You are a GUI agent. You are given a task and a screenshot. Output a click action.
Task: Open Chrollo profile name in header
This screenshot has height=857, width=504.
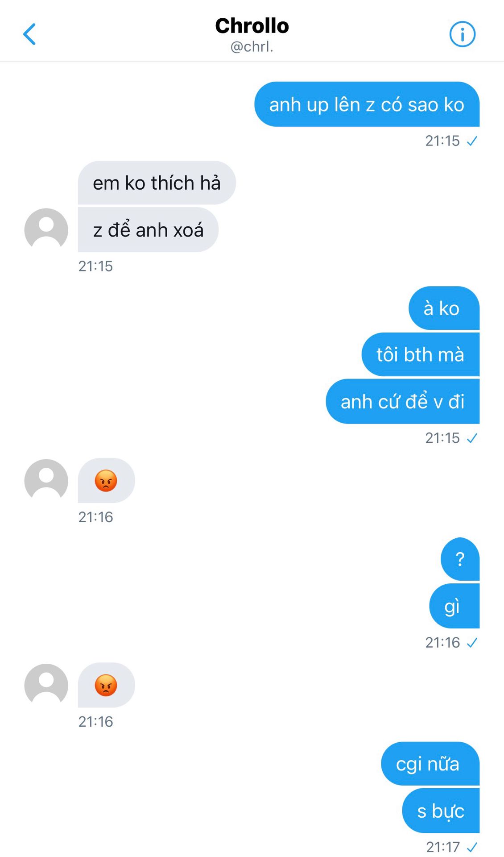coord(252,26)
